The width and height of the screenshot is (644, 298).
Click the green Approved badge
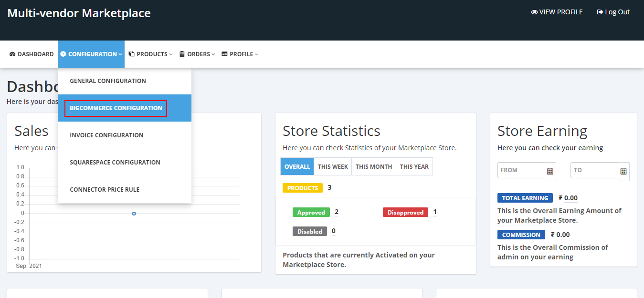(x=311, y=212)
